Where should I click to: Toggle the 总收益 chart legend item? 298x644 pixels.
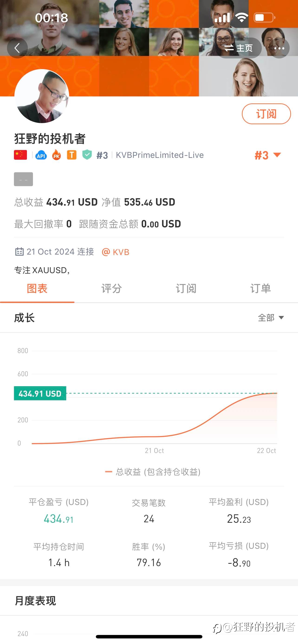pyautogui.click(x=153, y=472)
